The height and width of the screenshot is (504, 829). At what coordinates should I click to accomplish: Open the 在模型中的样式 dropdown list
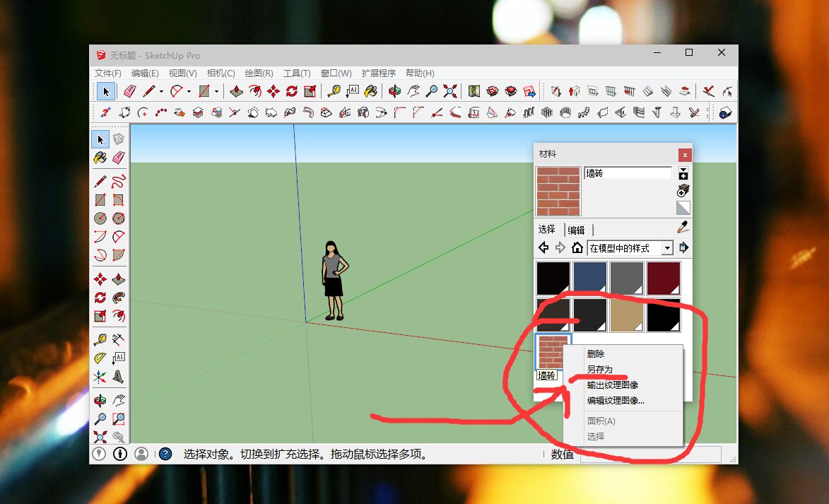pos(667,248)
